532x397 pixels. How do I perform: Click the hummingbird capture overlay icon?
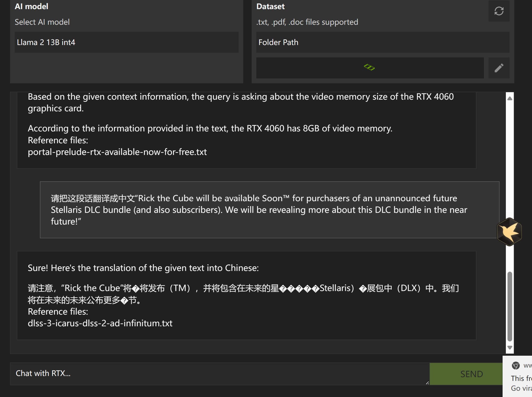click(x=509, y=232)
